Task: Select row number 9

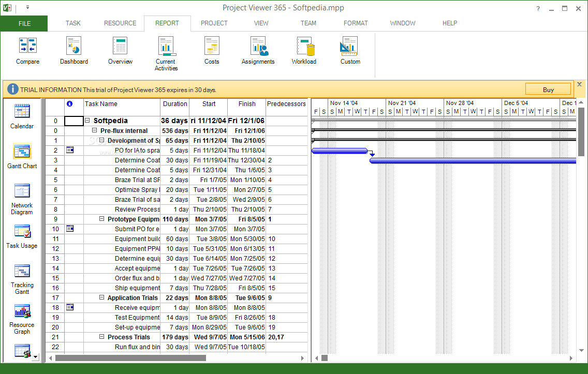Action: pyautogui.click(x=55, y=219)
